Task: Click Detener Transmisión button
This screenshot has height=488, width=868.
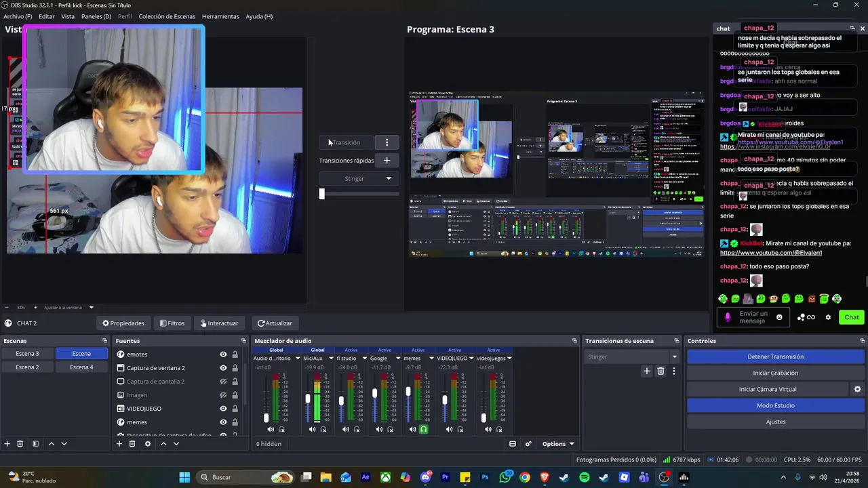Action: point(776,357)
